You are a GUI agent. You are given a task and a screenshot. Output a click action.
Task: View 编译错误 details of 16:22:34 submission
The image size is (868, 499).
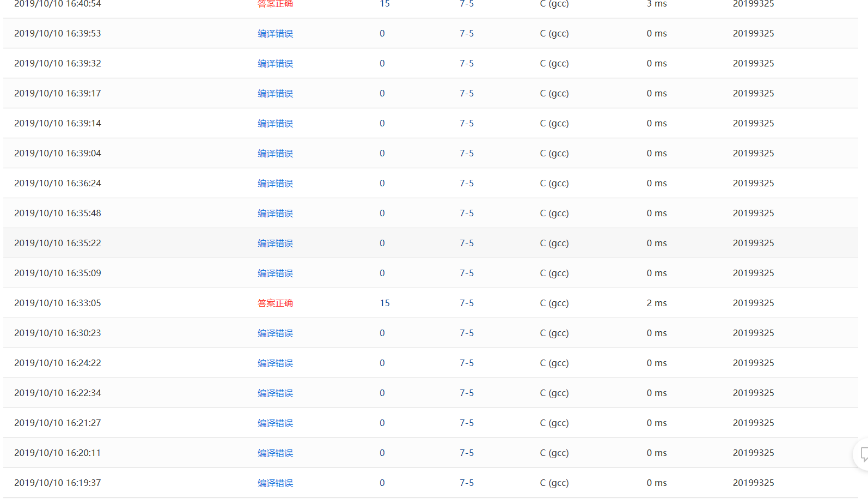click(275, 393)
